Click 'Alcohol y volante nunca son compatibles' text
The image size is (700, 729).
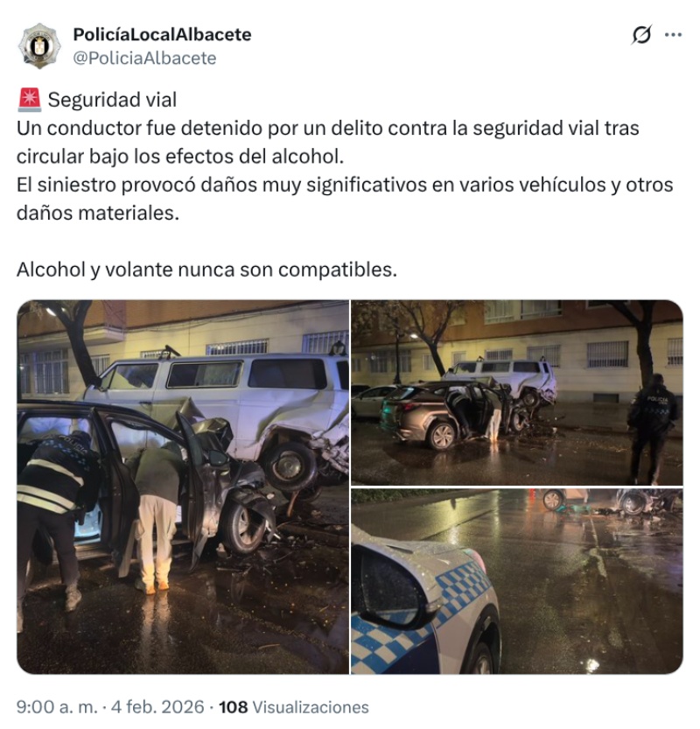click(206, 270)
